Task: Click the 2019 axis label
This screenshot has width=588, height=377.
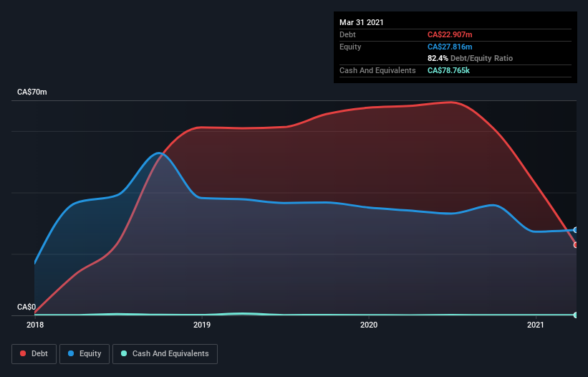Action: [x=202, y=325]
